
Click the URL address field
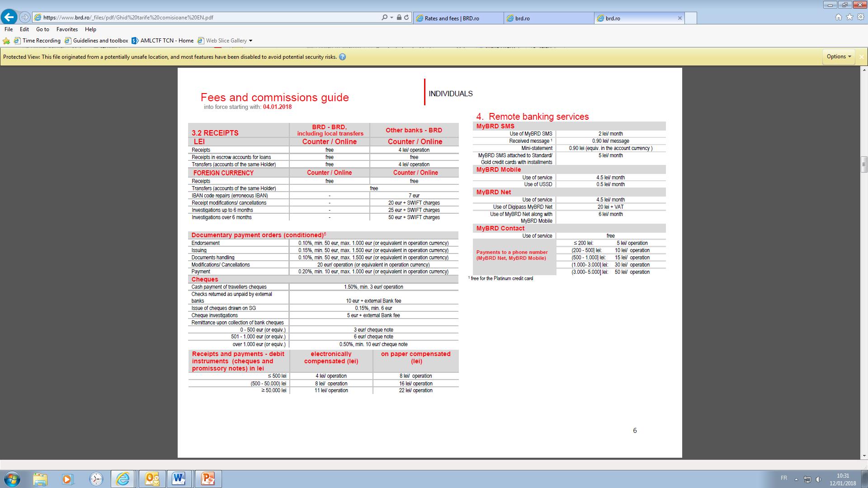[203, 18]
